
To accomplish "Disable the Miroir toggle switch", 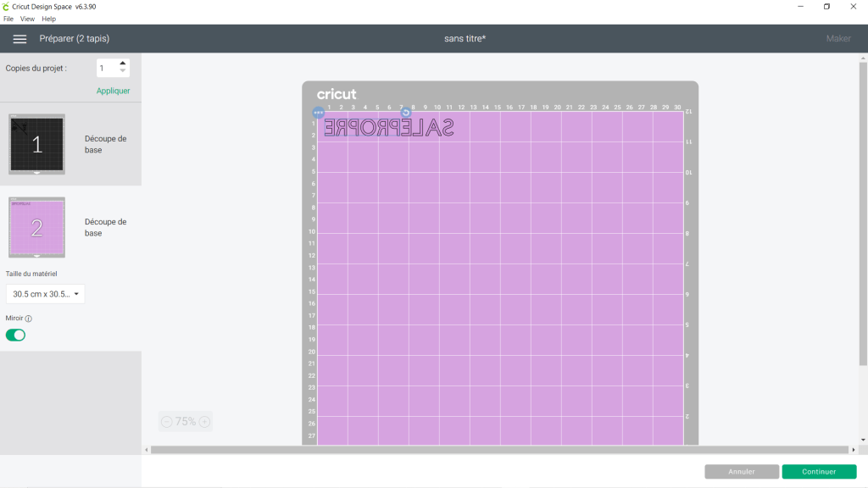I will click(16, 335).
